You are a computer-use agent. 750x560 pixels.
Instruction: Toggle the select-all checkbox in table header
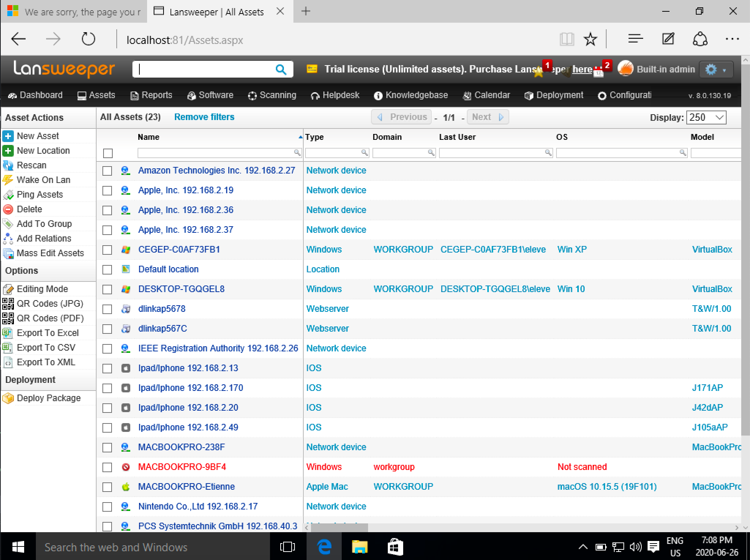tap(108, 153)
